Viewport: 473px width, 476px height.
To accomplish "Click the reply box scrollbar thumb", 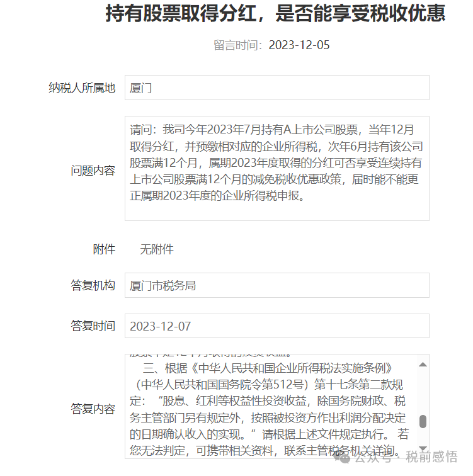I will point(423,422).
